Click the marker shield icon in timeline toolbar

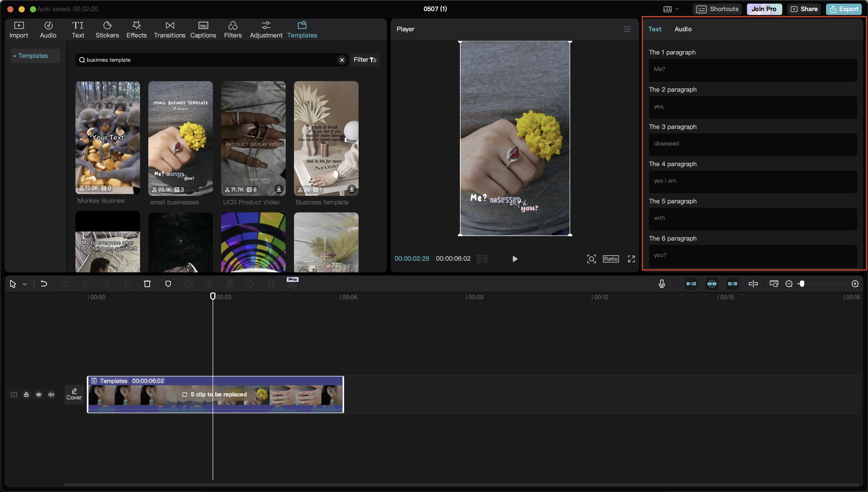point(168,284)
